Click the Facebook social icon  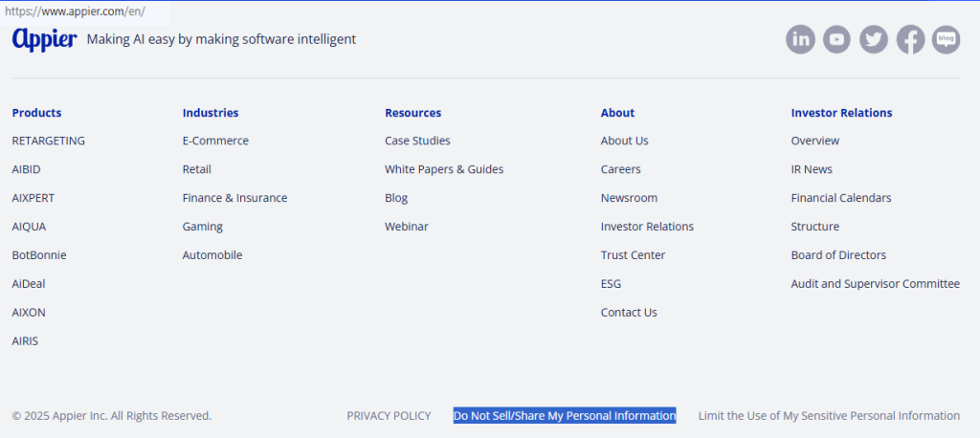(x=910, y=39)
